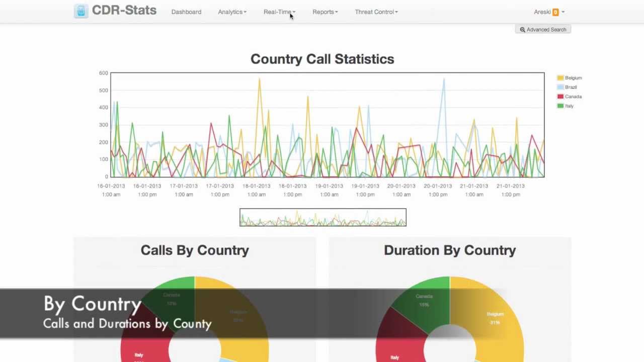Click the CDR-Stats brand title link

[x=124, y=11]
